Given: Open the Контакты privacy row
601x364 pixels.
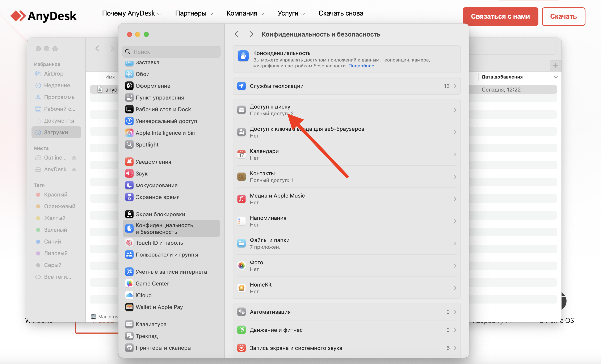Looking at the screenshot, I should coord(347,177).
